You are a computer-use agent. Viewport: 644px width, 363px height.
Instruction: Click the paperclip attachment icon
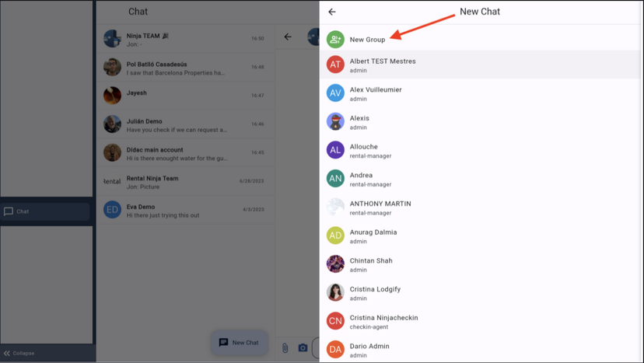pyautogui.click(x=285, y=347)
